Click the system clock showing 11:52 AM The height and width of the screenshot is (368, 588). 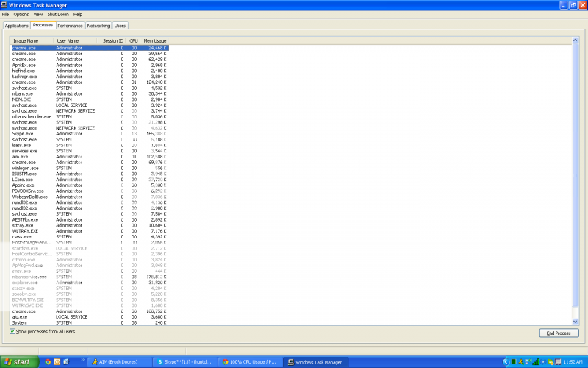[x=573, y=362]
